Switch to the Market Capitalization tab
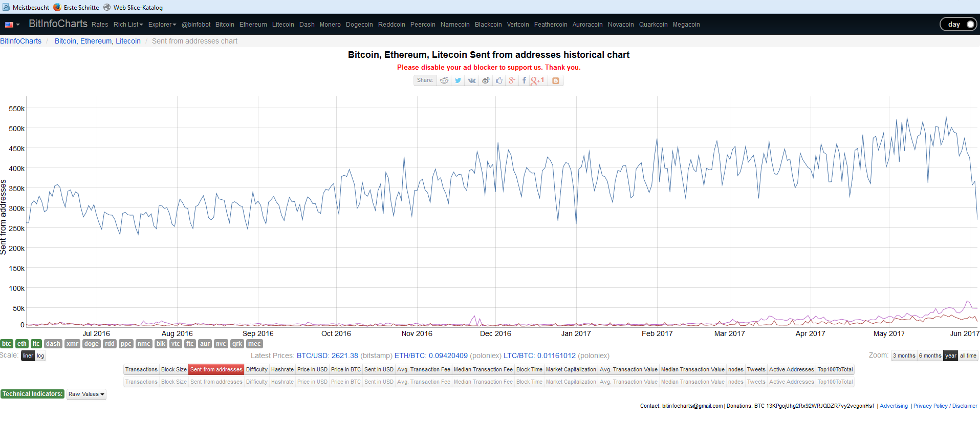 (x=571, y=369)
